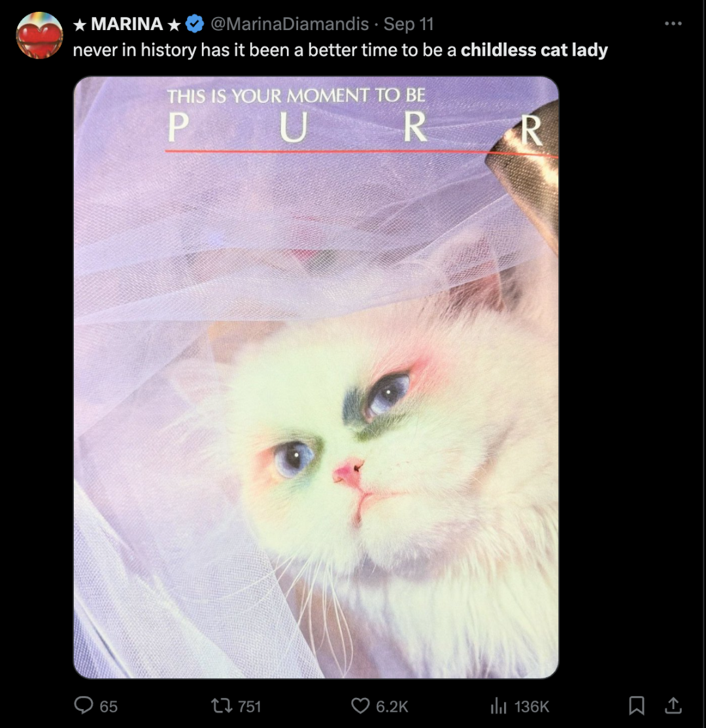Visit the @MarinaDiamandis handle

click(290, 24)
